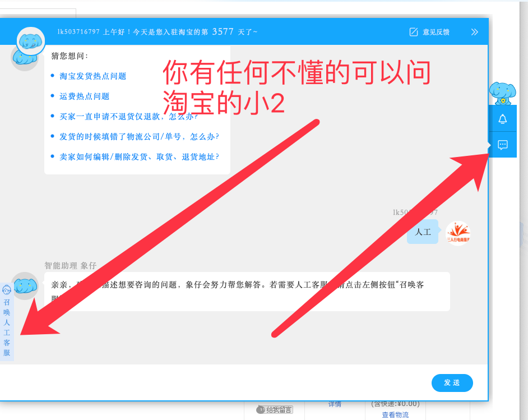Click the 发送 send button
Screen dimensions: 528x420
coord(452,382)
